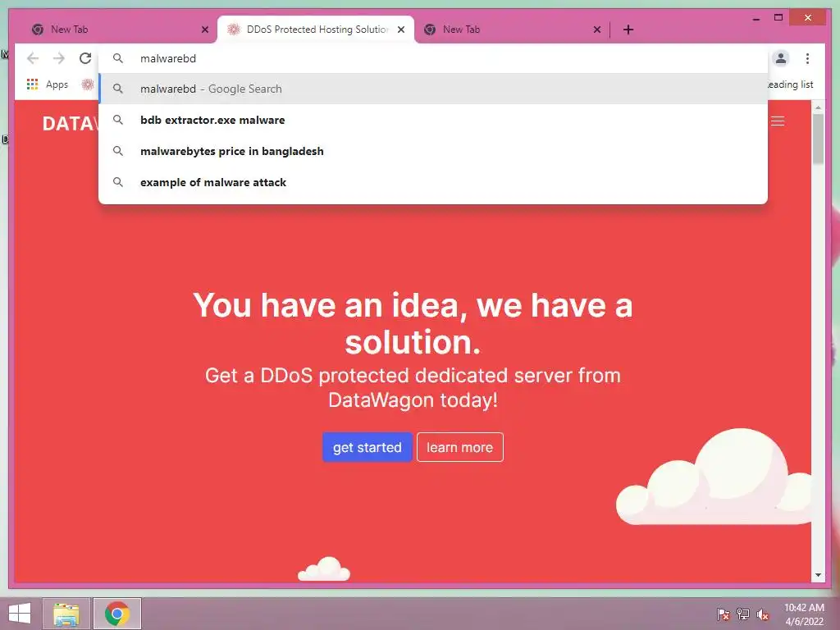Click the vertical scrollbar thumb
Screen dimensions: 840x630
(818, 139)
